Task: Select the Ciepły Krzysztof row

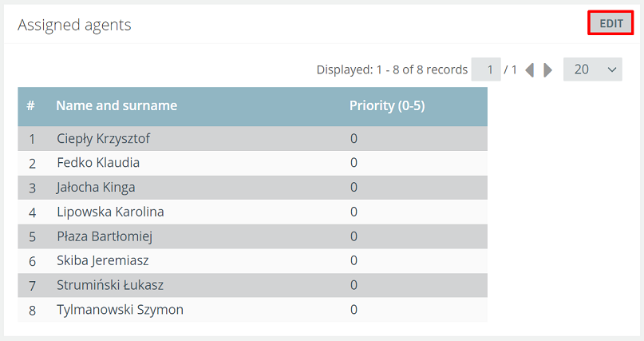Action: coord(253,138)
